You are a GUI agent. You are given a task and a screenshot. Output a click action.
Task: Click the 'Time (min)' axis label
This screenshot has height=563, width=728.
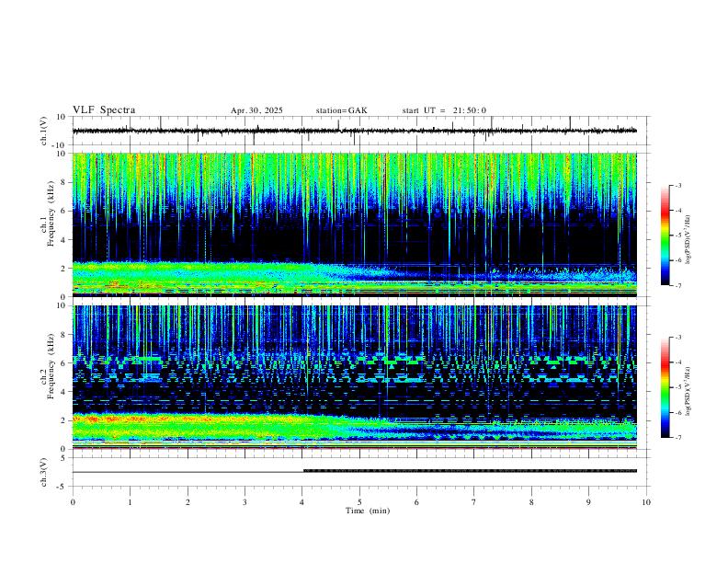click(x=368, y=511)
